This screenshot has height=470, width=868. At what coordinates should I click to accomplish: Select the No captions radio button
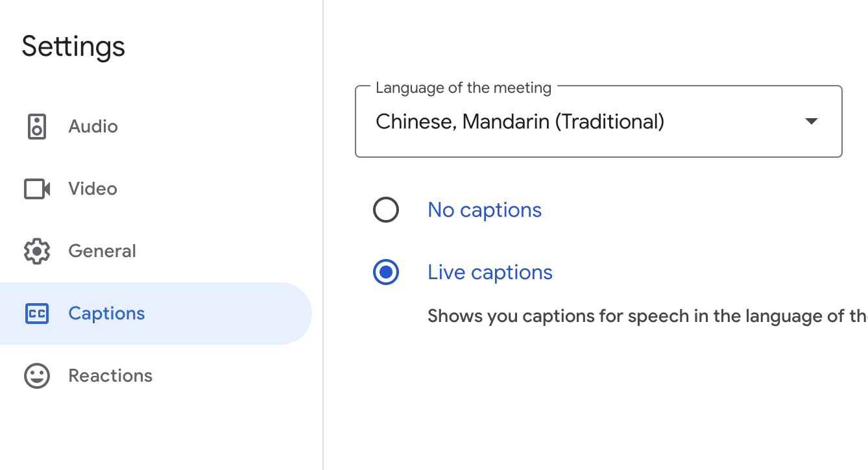click(x=386, y=210)
